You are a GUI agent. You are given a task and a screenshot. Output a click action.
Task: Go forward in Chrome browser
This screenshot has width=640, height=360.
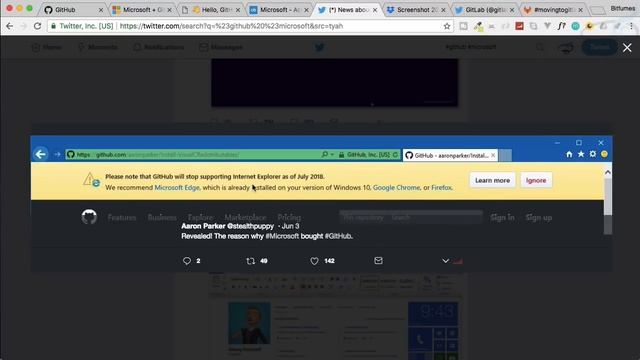click(23, 26)
